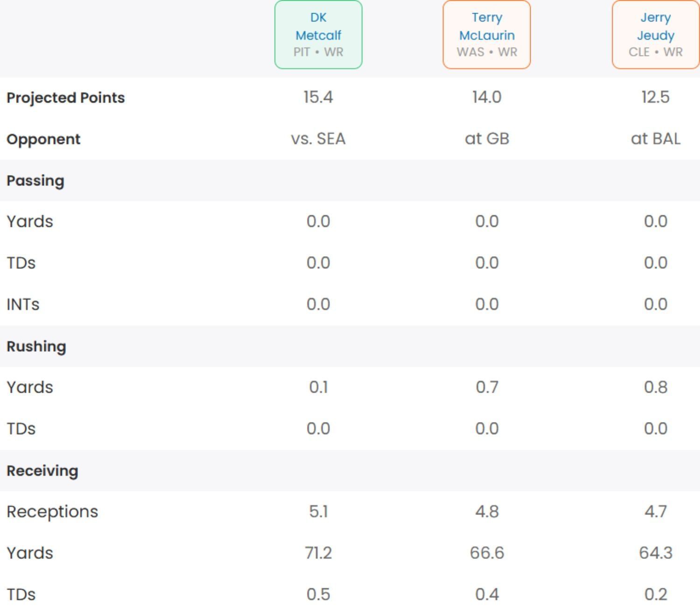Open Jerry Jeudy player card

656,35
